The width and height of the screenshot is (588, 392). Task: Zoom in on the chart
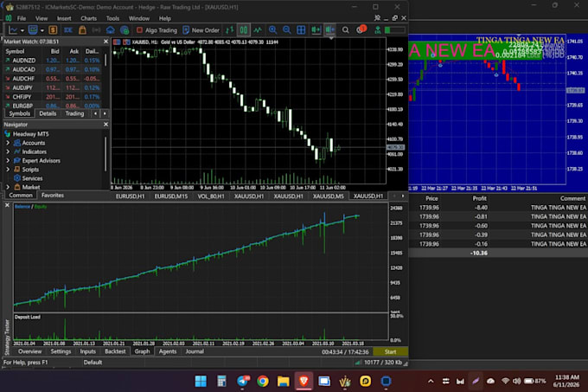pos(272,30)
